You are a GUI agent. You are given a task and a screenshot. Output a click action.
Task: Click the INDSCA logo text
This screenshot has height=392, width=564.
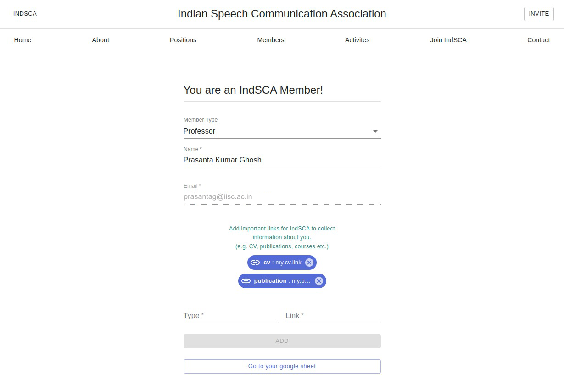[25, 14]
